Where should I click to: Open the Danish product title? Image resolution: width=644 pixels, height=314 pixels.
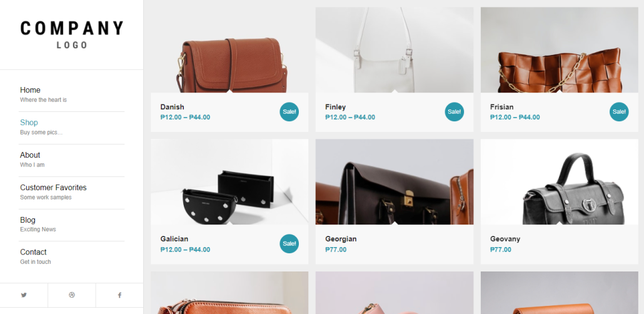pos(172,107)
